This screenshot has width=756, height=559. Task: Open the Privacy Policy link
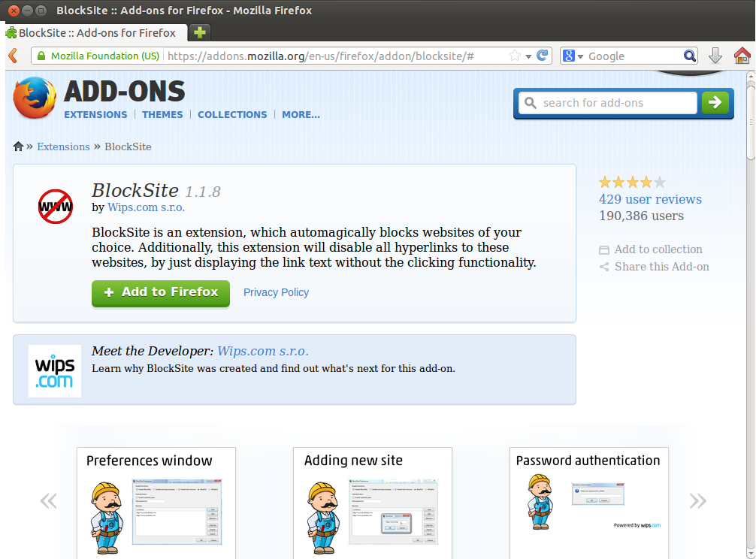[x=276, y=292]
